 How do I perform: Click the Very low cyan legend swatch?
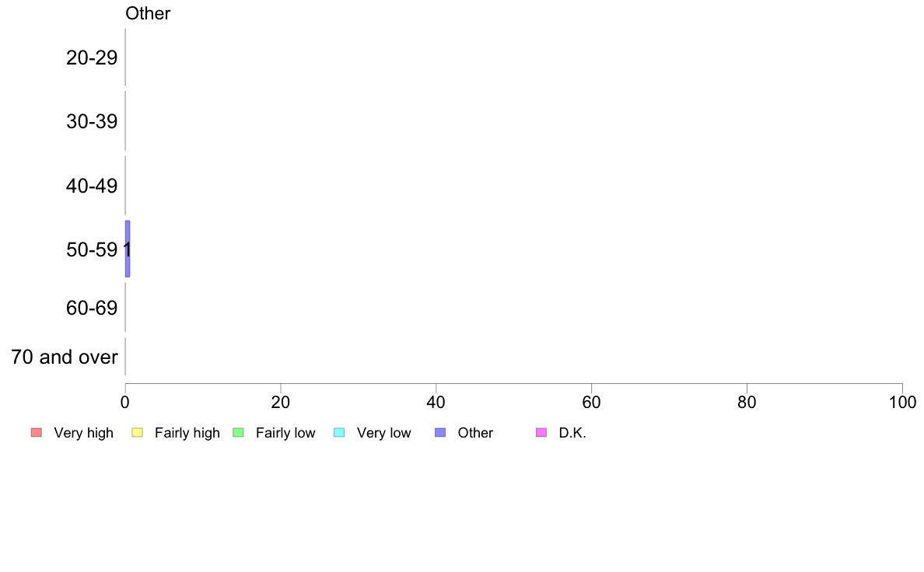(339, 433)
